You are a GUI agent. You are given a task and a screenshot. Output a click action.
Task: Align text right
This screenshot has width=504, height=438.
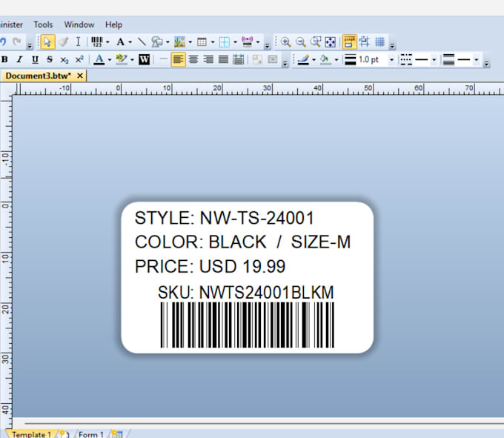208,59
